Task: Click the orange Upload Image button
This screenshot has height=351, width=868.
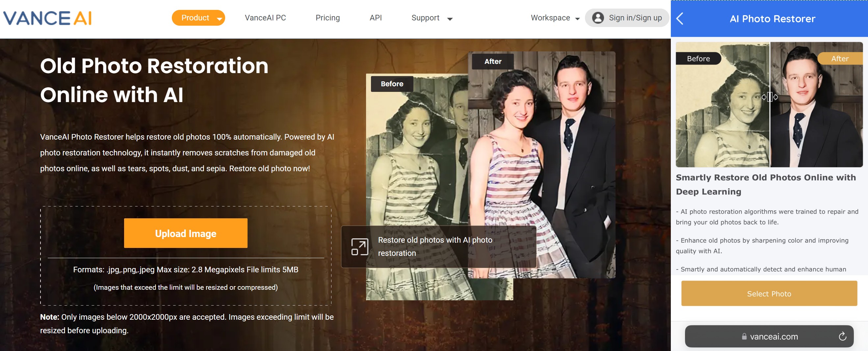Action: [x=186, y=233]
